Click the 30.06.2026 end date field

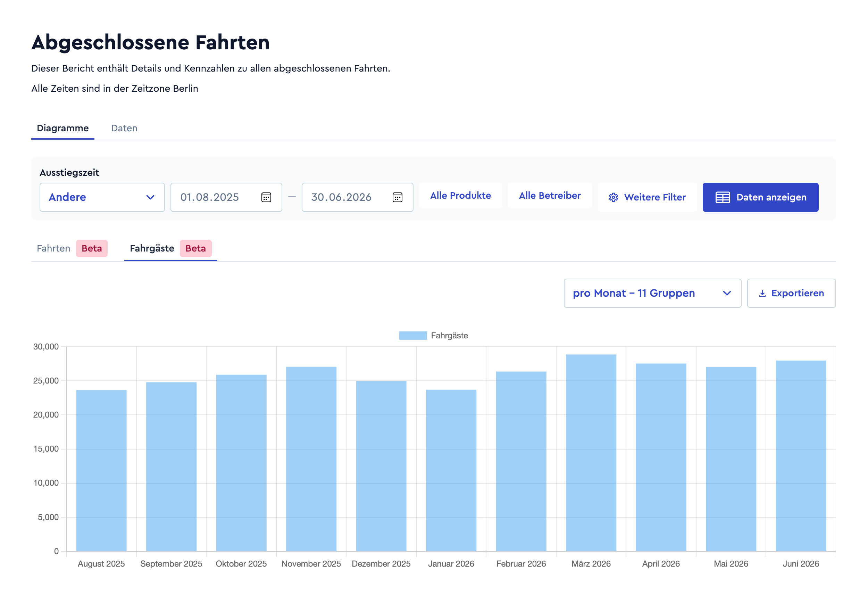click(357, 197)
